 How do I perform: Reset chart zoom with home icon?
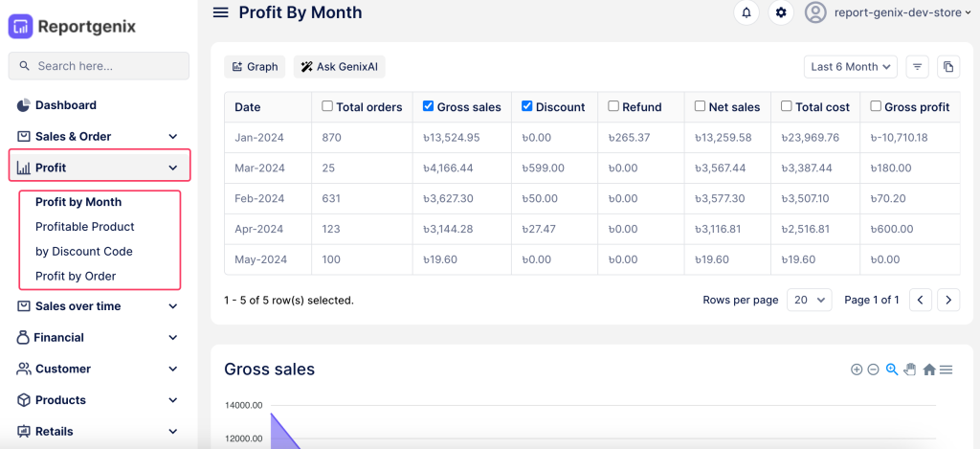pos(928,370)
